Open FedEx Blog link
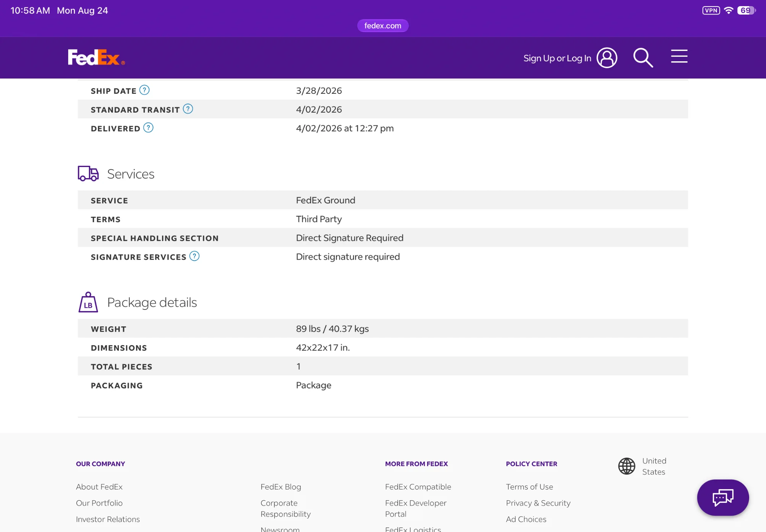The image size is (766, 532). (281, 487)
